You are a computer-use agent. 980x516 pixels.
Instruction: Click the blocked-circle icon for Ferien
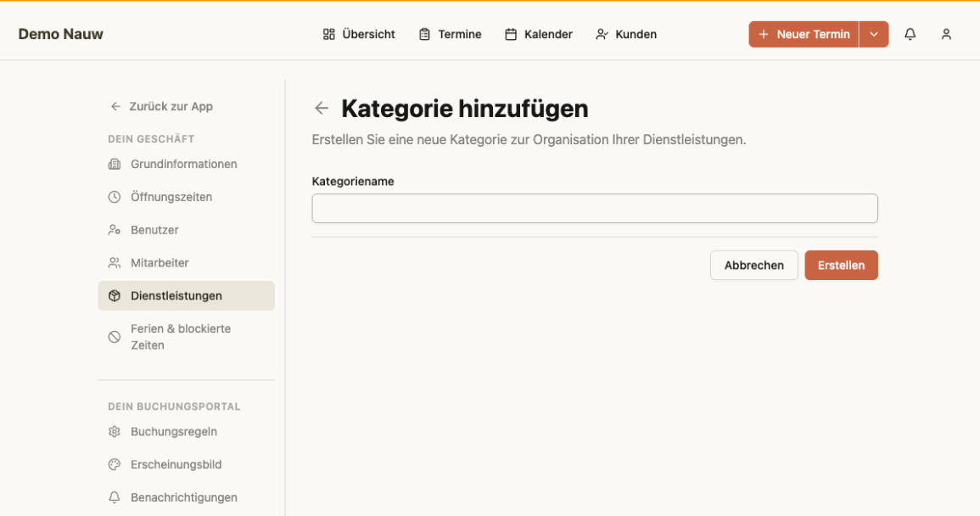pos(115,337)
